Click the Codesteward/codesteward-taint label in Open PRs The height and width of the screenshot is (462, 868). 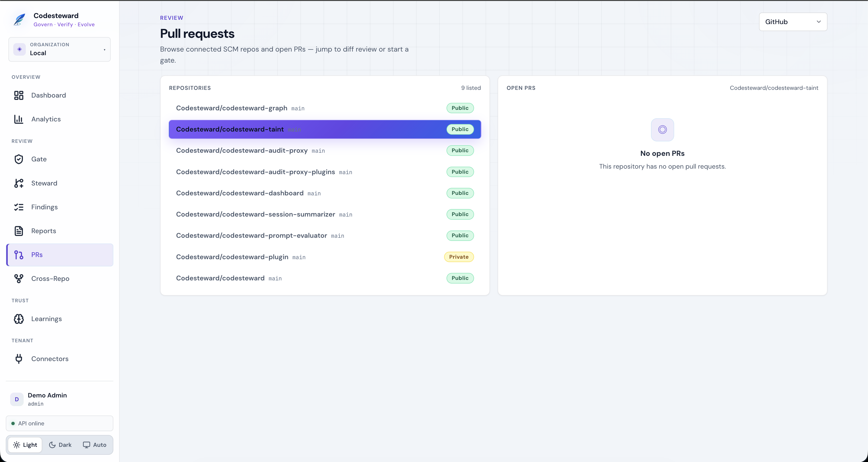(774, 88)
